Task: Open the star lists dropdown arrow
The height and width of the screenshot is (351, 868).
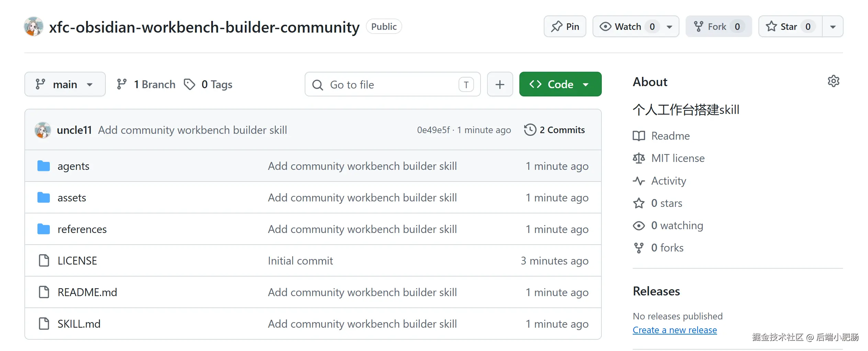Action: pyautogui.click(x=833, y=26)
